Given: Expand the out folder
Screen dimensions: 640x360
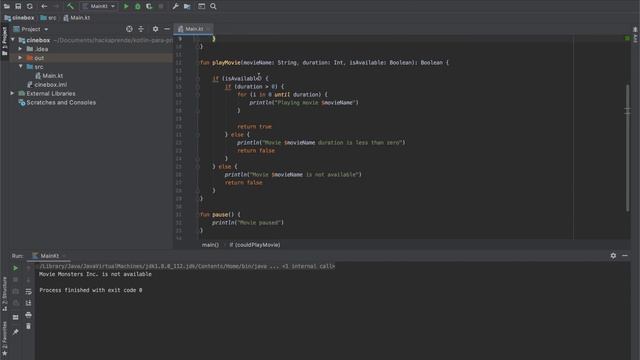Looking at the screenshot, I should click(20, 58).
